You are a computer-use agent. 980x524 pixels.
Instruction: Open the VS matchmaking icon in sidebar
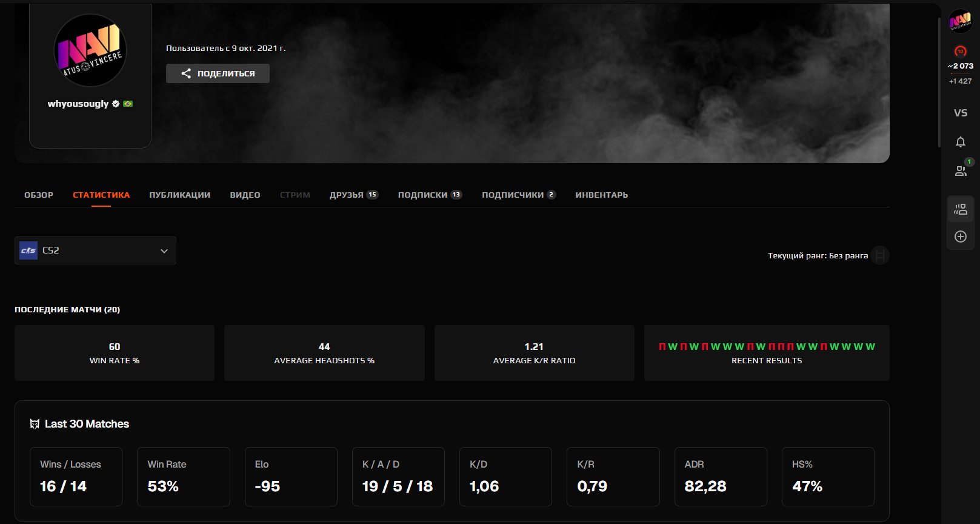click(961, 113)
